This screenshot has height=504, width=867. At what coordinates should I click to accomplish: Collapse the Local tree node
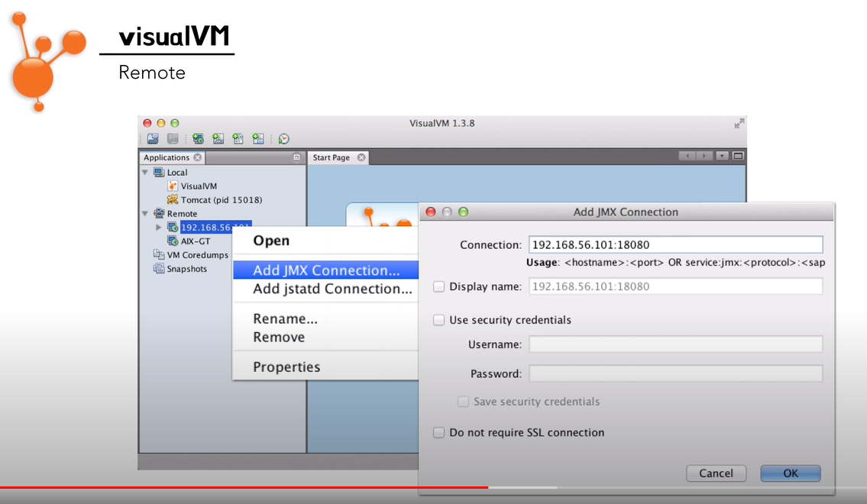pyautogui.click(x=145, y=173)
